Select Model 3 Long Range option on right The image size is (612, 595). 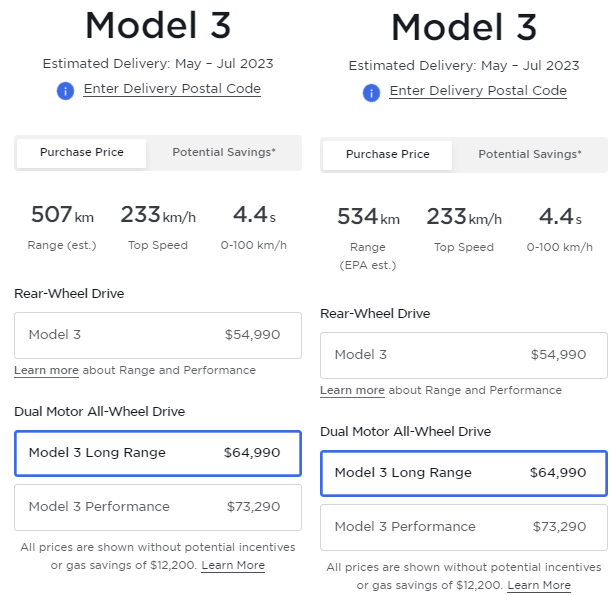pos(464,473)
